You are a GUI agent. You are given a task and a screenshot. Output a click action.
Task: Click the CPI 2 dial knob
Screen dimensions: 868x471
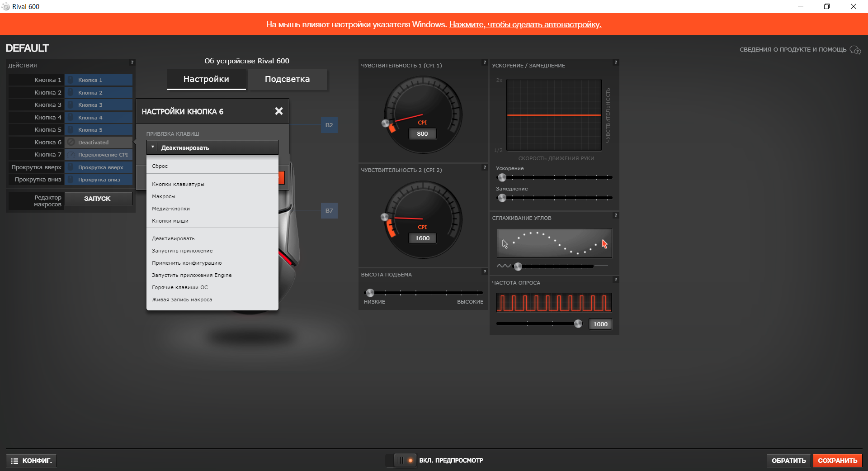(385, 217)
